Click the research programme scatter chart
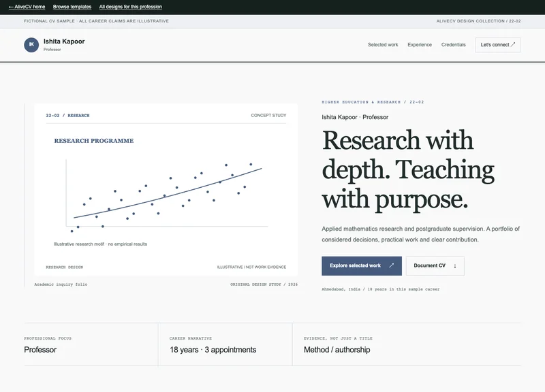The height and width of the screenshot is (392, 545). (166, 195)
